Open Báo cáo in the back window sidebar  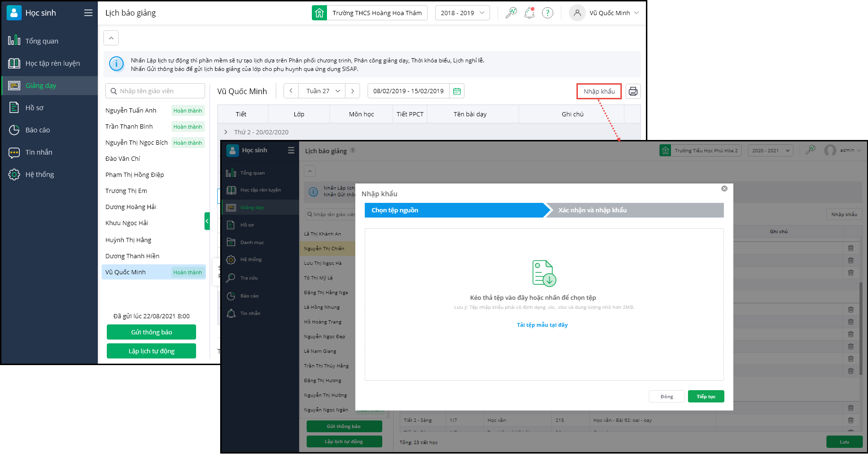tap(49, 130)
